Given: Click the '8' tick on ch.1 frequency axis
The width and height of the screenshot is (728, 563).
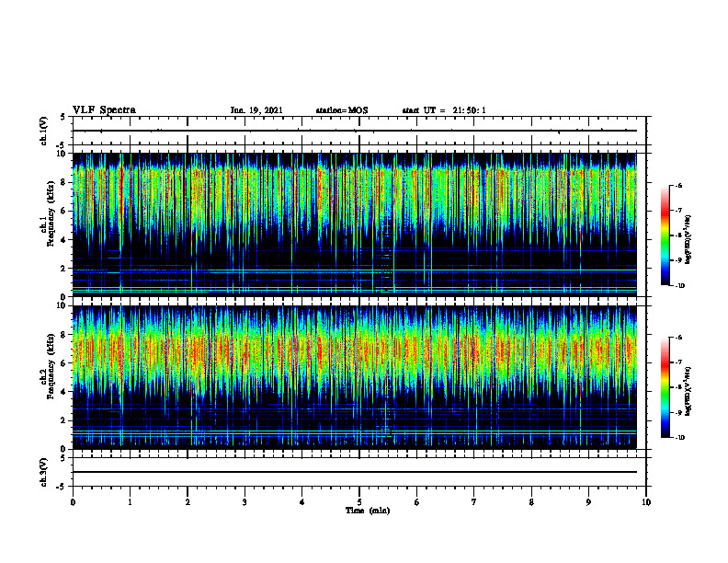Looking at the screenshot, I should point(64,182).
